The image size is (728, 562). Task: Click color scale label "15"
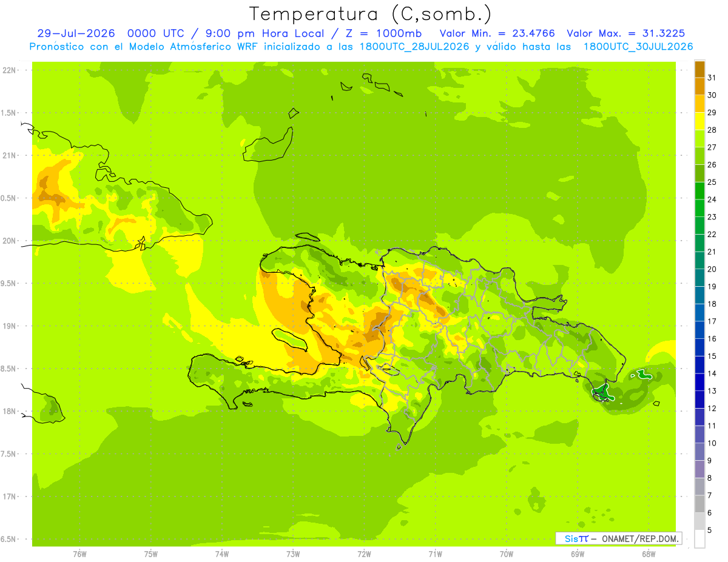pos(712,356)
